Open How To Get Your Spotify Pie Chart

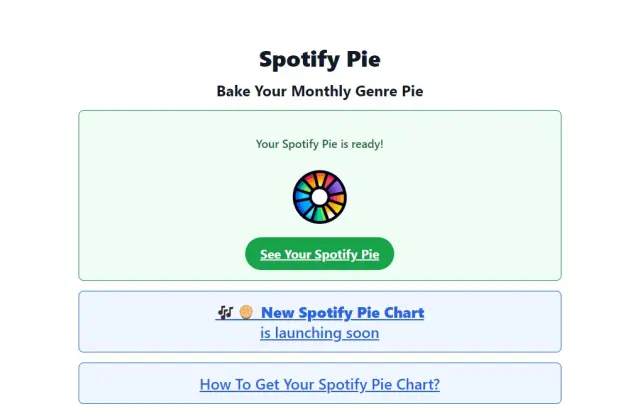(x=319, y=384)
